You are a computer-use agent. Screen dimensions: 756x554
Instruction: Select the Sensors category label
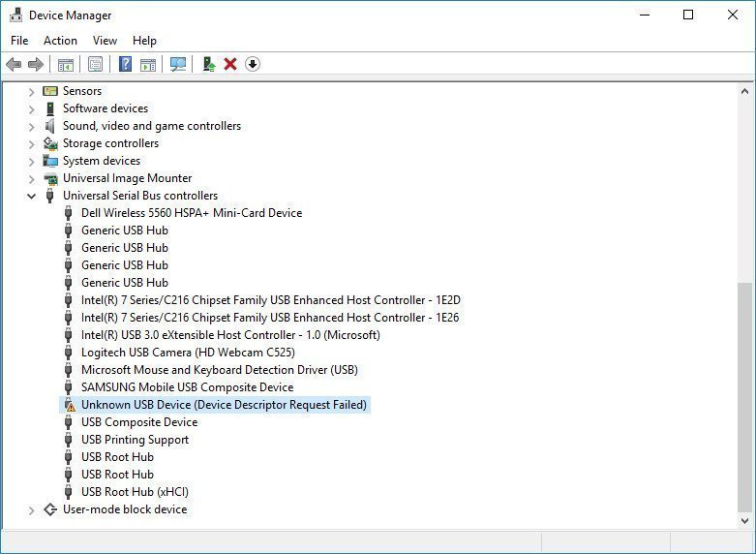coord(82,91)
